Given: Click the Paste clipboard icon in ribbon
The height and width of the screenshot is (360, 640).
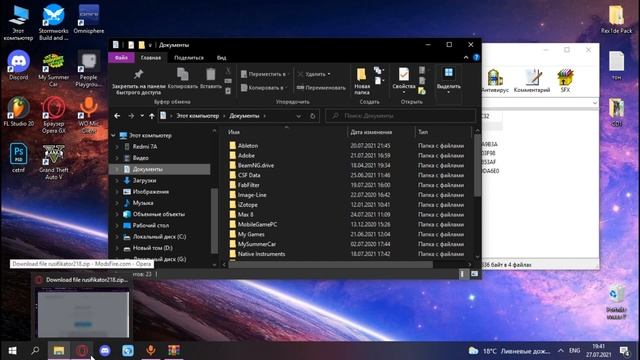Looking at the screenshot, I should (211, 74).
